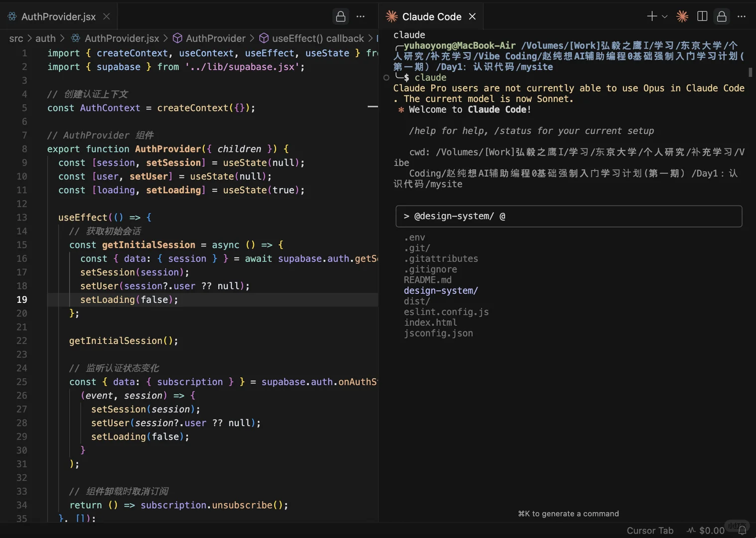Click the terminal scrollbar thumb
756x538 pixels.
coord(751,72)
